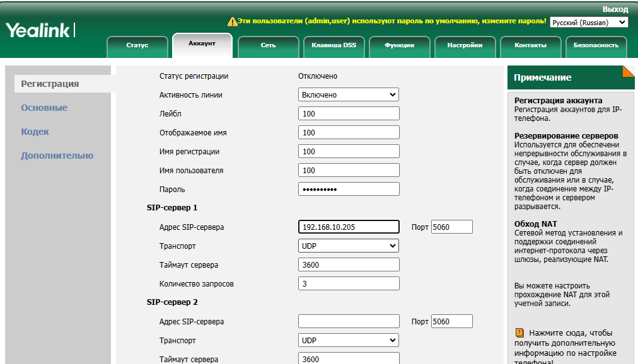Switch to the Аккаунт tab
This screenshot has height=364, width=638.
point(202,44)
